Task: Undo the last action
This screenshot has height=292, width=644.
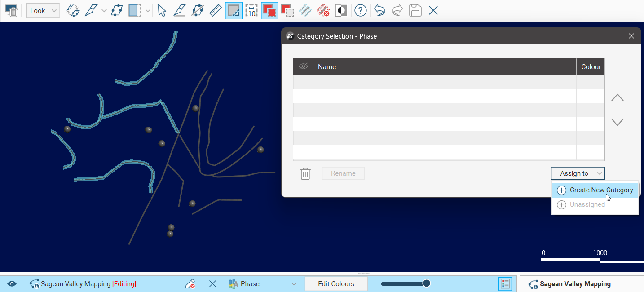Action: pos(379,11)
